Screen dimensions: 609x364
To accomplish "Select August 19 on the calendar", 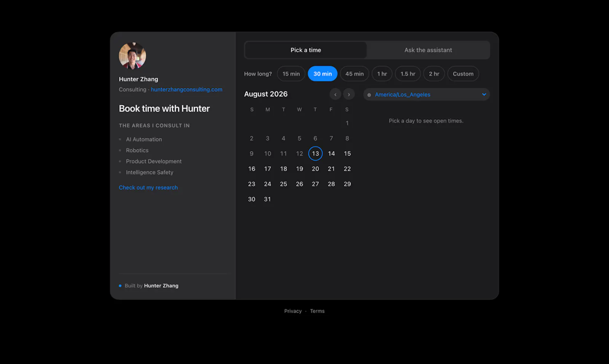I will pyautogui.click(x=300, y=169).
